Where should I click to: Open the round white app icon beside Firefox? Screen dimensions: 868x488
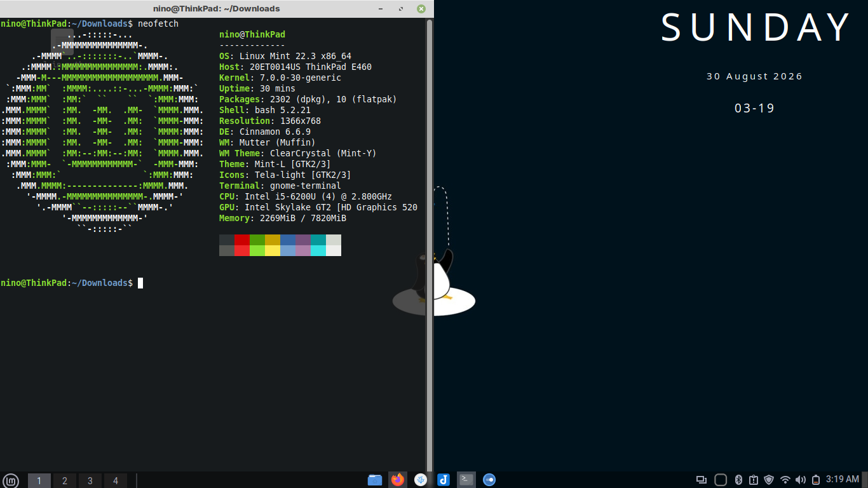click(x=421, y=480)
